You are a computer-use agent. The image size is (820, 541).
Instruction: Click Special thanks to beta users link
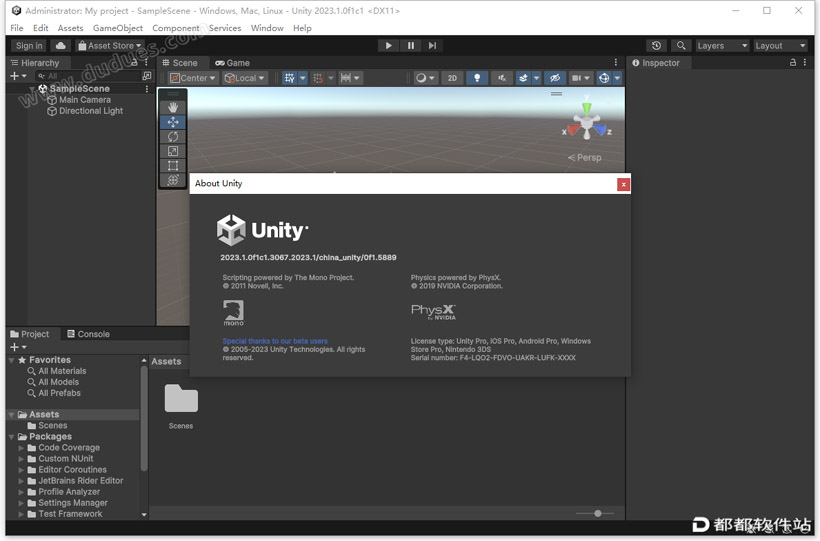(275, 341)
